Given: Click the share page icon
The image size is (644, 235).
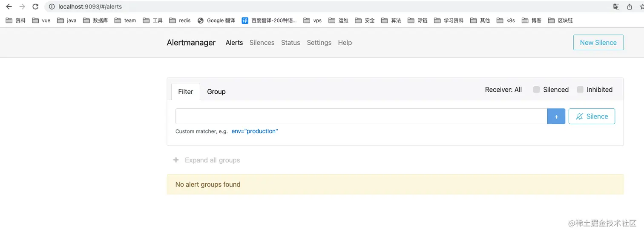Looking at the screenshot, I should pos(630,7).
